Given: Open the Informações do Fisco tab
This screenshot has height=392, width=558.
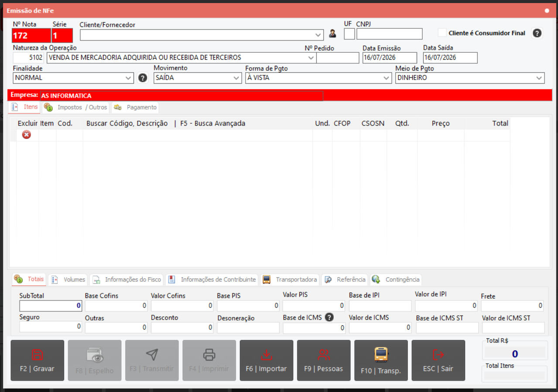Looking at the screenshot, I should 127,280.
